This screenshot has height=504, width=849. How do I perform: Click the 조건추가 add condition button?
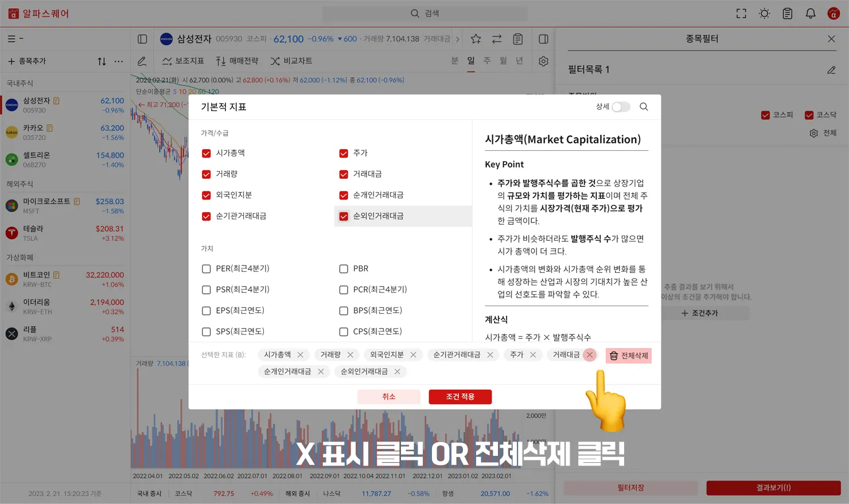(x=700, y=313)
